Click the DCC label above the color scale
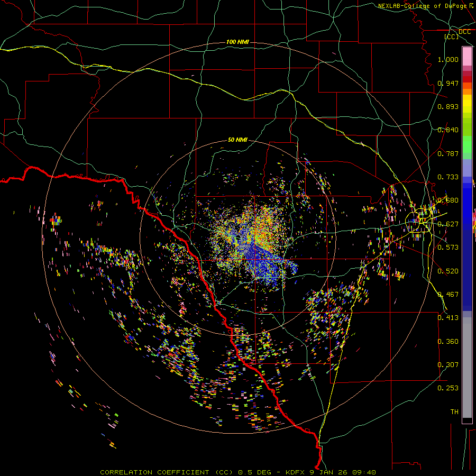The image size is (476, 476). pos(464,32)
